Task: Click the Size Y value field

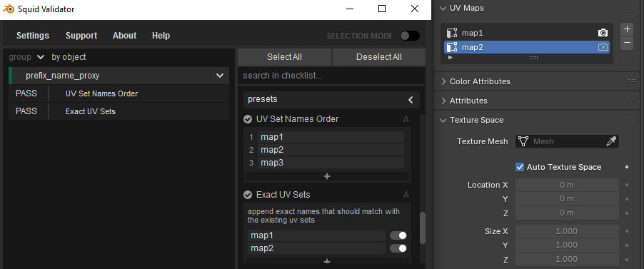Action: point(567,245)
